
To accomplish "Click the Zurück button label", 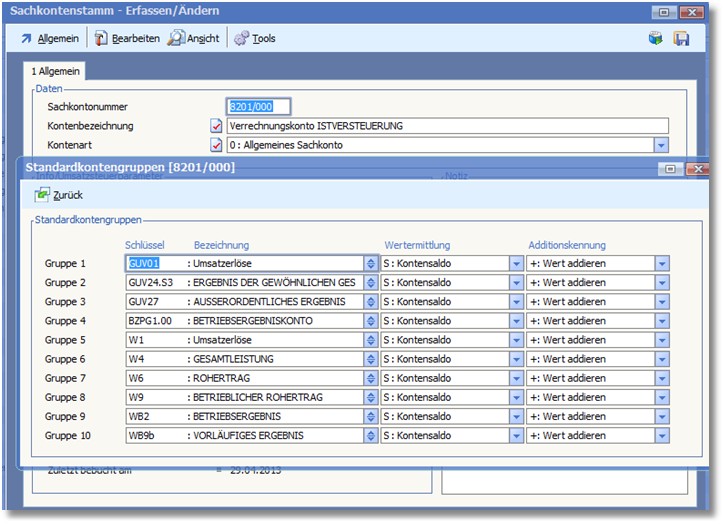I will 68,195.
